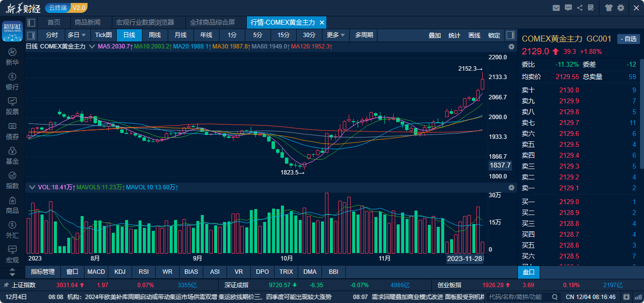
Task: Click the share icon in title bar
Action: pyautogui.click(x=580, y=7)
